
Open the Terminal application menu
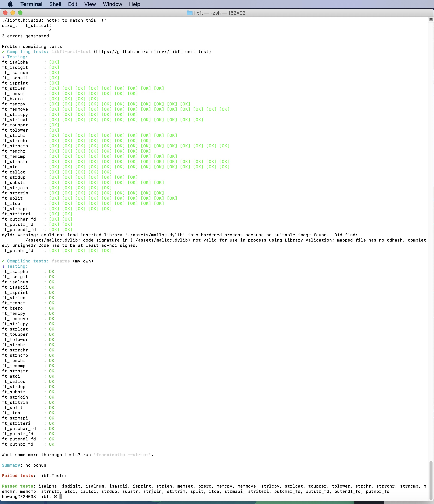click(31, 4)
